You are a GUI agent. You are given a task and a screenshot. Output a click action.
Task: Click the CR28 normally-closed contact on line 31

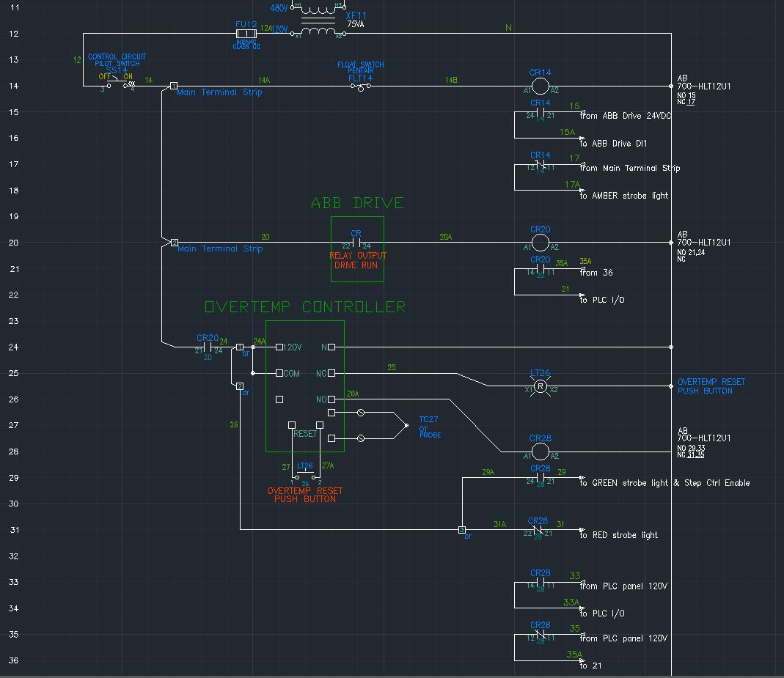pyautogui.click(x=538, y=529)
